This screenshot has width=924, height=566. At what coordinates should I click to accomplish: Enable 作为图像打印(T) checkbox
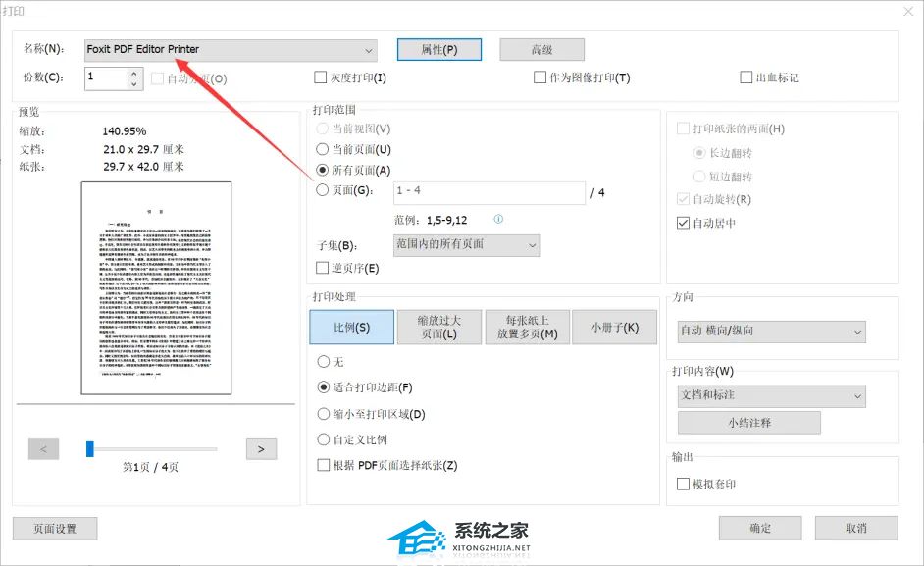coord(539,77)
